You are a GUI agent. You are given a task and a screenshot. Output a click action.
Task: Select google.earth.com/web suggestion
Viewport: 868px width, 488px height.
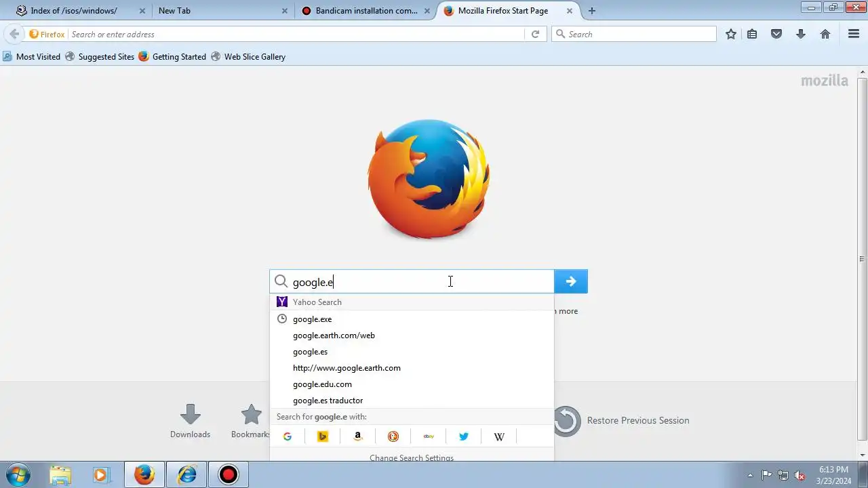click(412, 335)
